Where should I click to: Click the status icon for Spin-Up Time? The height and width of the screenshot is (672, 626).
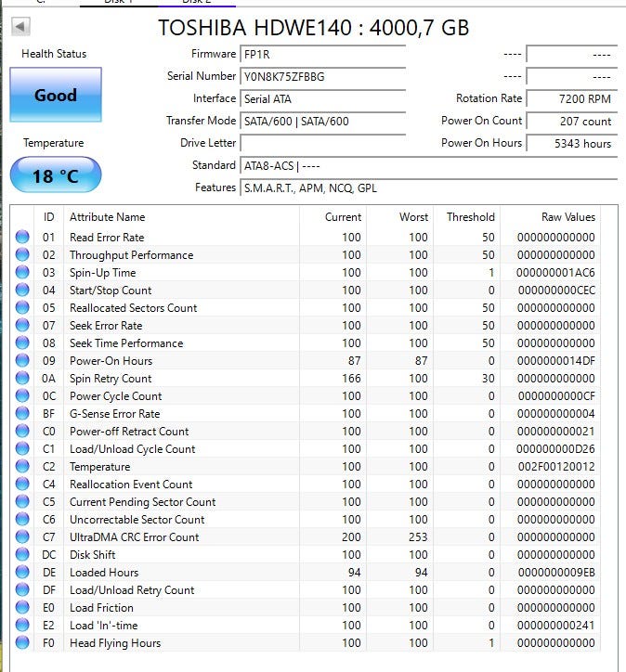coord(22,272)
